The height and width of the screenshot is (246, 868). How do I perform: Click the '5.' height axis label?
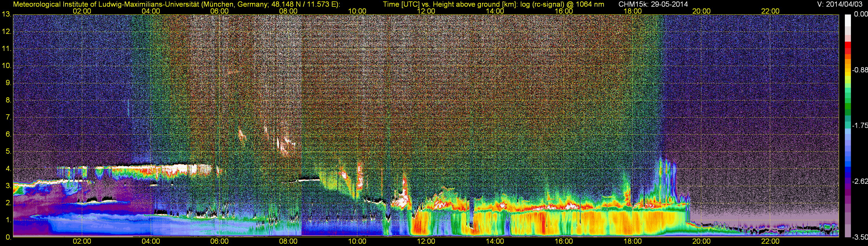[x=8, y=151]
